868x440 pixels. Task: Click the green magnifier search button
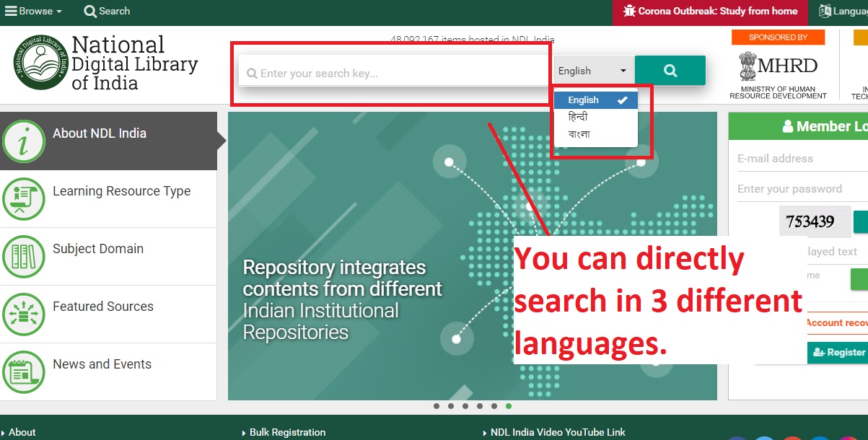click(670, 71)
